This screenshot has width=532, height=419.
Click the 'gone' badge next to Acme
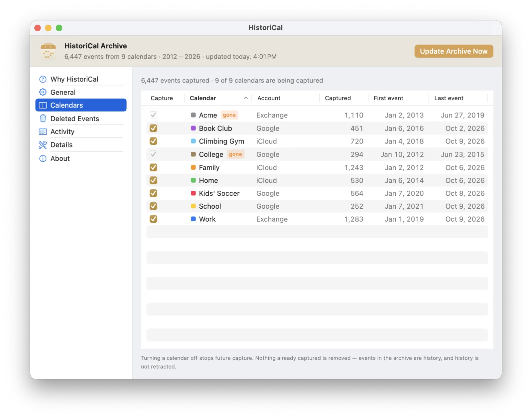[x=229, y=115]
